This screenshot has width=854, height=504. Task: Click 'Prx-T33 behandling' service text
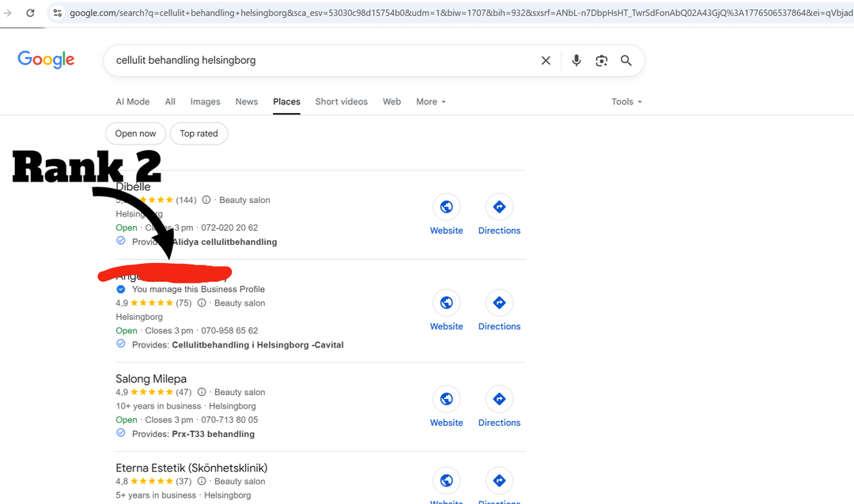click(213, 434)
